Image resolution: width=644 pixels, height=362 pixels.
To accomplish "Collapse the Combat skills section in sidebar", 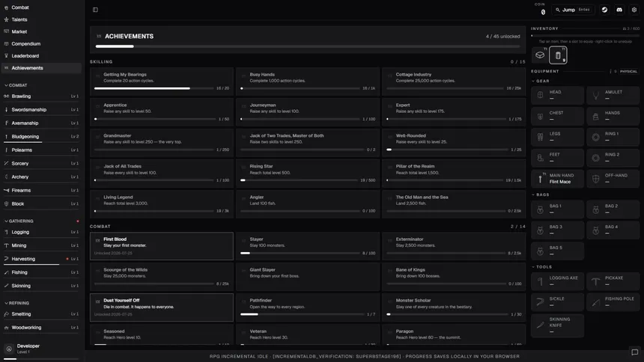I will pos(16,85).
